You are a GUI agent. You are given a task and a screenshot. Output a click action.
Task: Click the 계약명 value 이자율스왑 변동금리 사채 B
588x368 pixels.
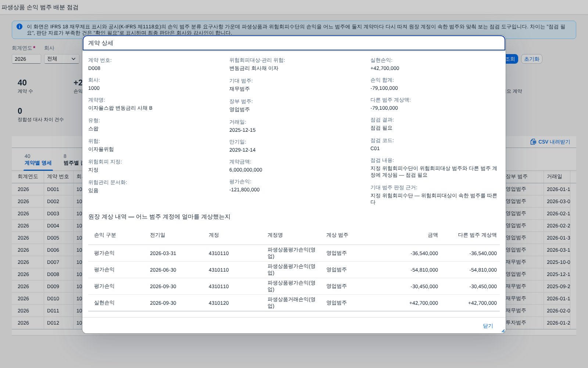[x=120, y=108]
